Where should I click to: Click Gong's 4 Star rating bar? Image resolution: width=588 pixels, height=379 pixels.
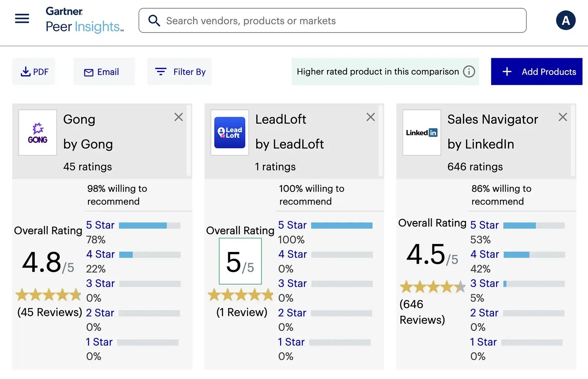150,255
